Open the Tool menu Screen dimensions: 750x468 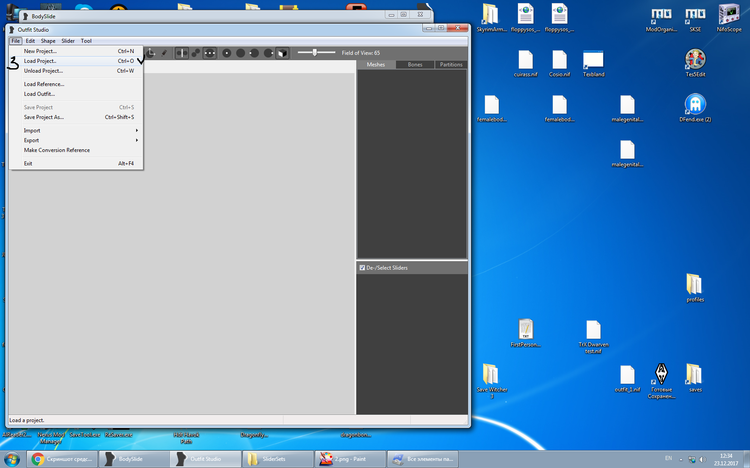[86, 41]
